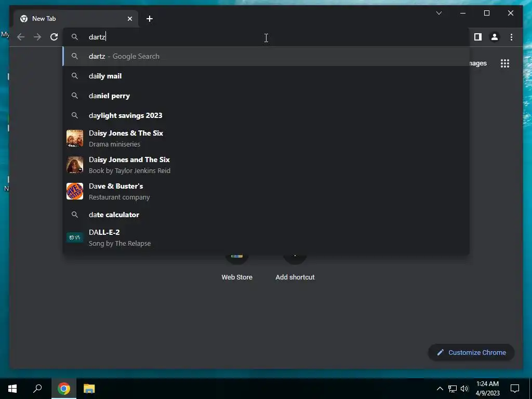532x399 pixels.
Task: Choose the 'daylight savings 2023' suggestion
Action: tap(267, 115)
